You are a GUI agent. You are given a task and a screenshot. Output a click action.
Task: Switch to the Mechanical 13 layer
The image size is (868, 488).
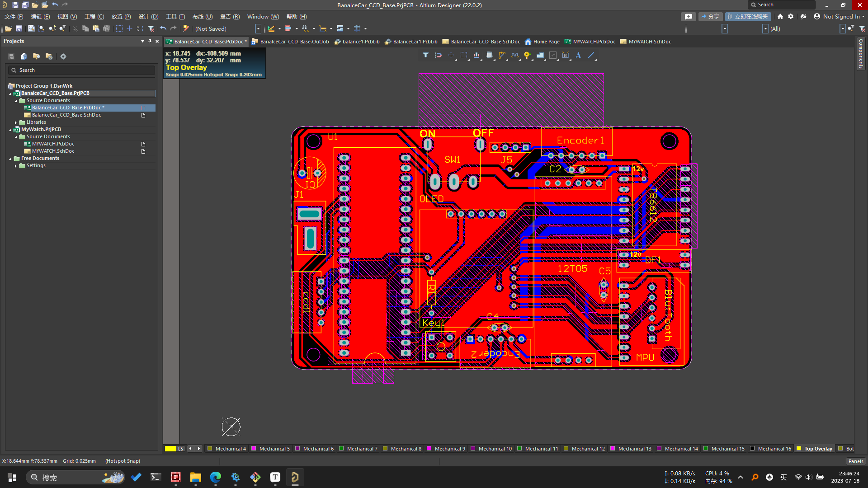(x=630, y=449)
